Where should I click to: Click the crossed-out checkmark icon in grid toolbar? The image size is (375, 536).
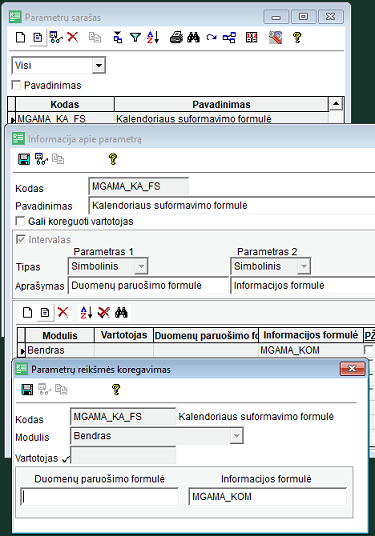[104, 312]
